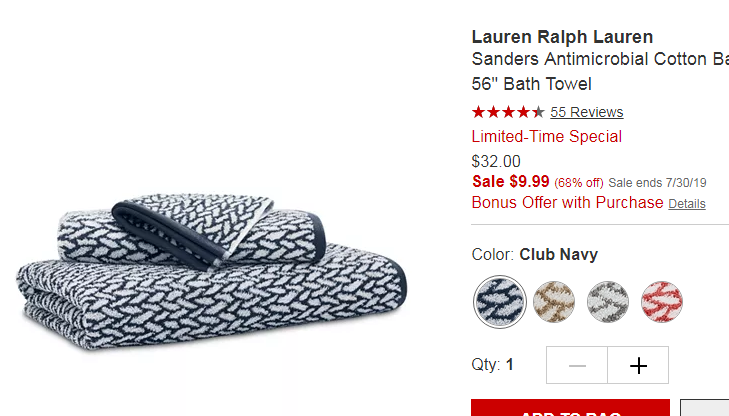This screenshot has height=416, width=729.
Task: View bonus offer Details link
Action: tap(687, 204)
